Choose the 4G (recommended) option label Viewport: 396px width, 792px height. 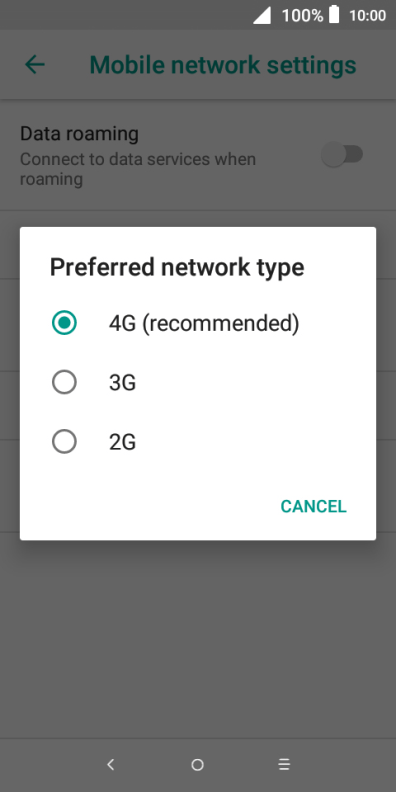pos(204,323)
